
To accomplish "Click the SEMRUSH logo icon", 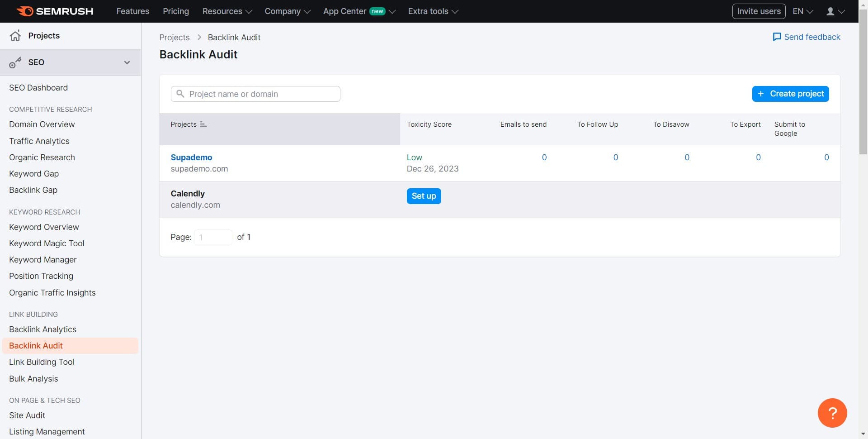I will [26, 11].
